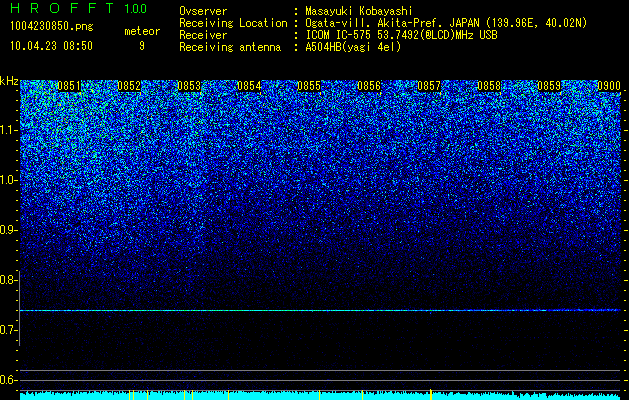This screenshot has height=400, width=629.
Task: Click the 0858 time marker
Action: [x=489, y=86]
